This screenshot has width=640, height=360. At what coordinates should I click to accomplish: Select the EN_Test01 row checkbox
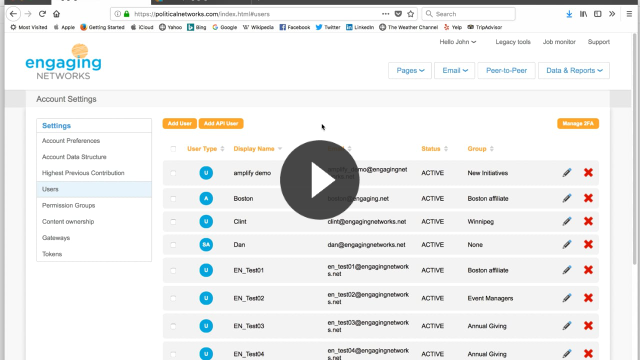pos(173,271)
